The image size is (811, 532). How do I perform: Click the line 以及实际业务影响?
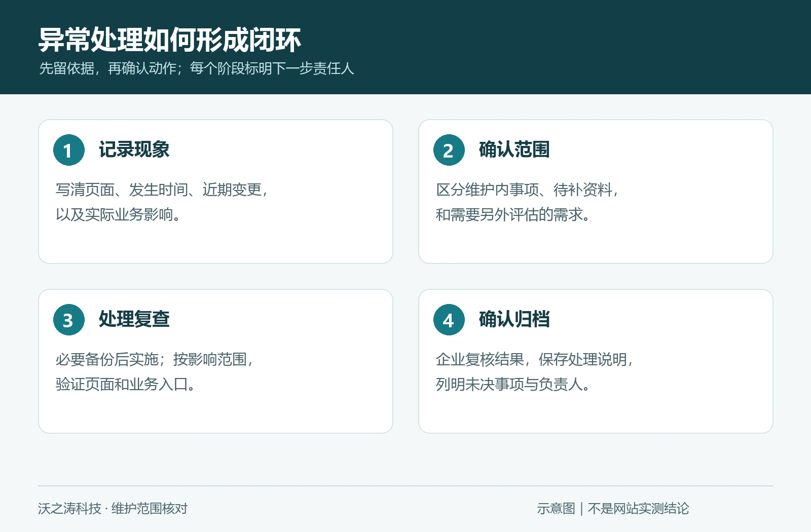pos(118,214)
